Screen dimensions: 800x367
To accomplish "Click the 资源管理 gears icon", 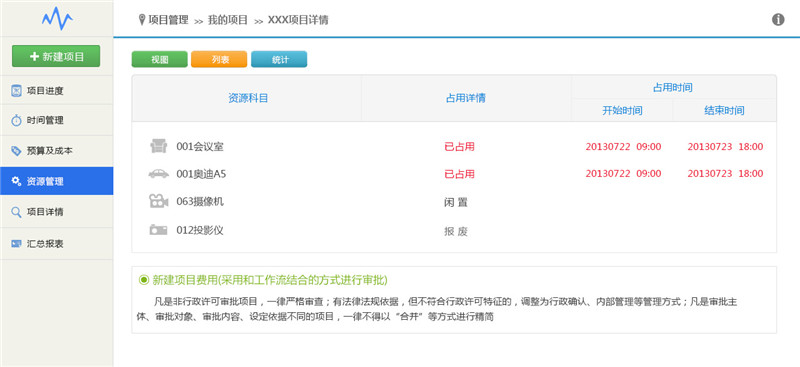I will click(16, 181).
